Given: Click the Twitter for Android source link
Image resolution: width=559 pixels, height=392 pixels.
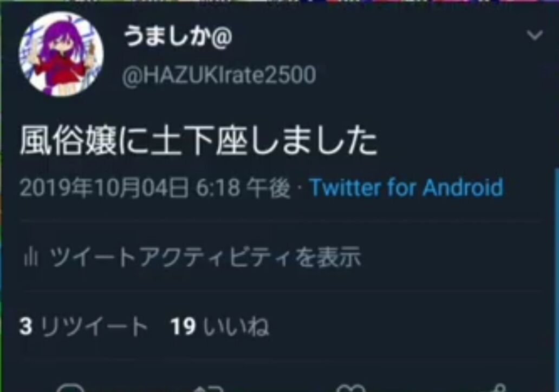Looking at the screenshot, I should pos(406,187).
